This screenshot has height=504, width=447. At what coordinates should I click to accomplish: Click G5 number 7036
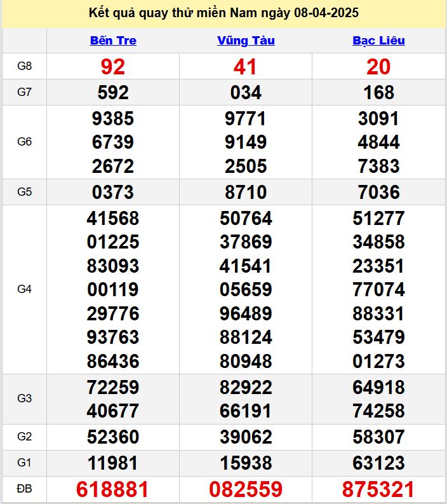378,192
